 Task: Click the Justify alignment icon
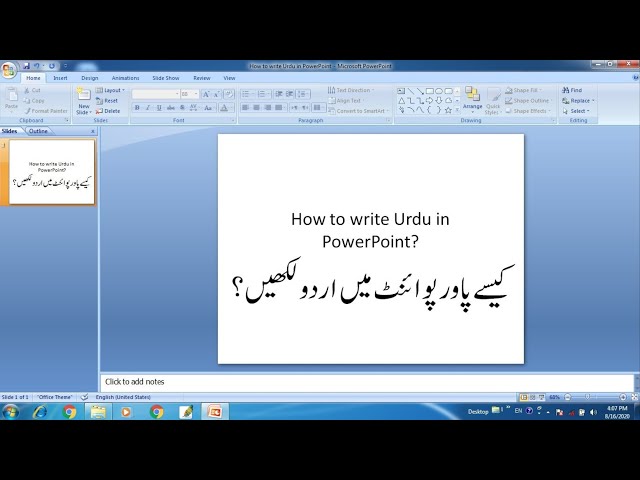point(279,107)
